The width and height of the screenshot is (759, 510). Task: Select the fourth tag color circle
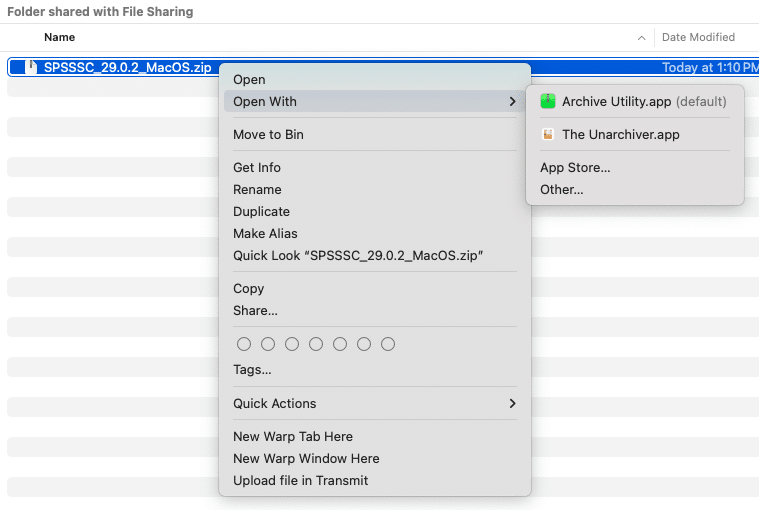pos(316,344)
